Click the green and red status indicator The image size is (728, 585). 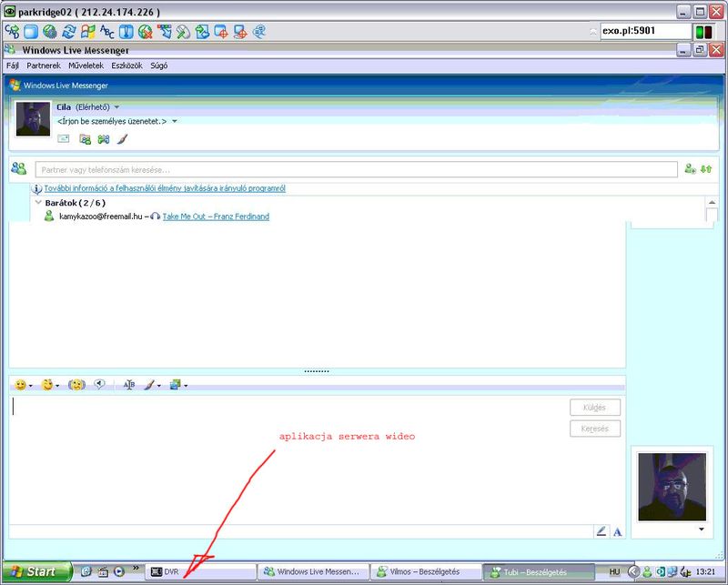[x=703, y=32]
